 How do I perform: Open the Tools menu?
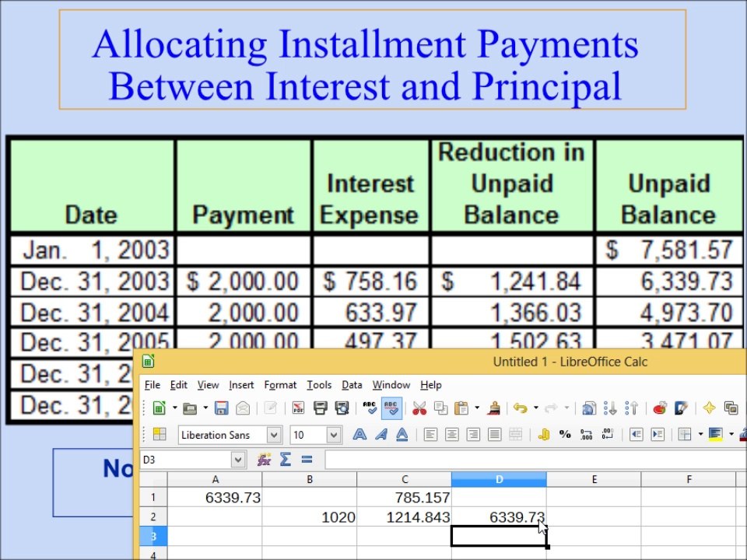[319, 385]
